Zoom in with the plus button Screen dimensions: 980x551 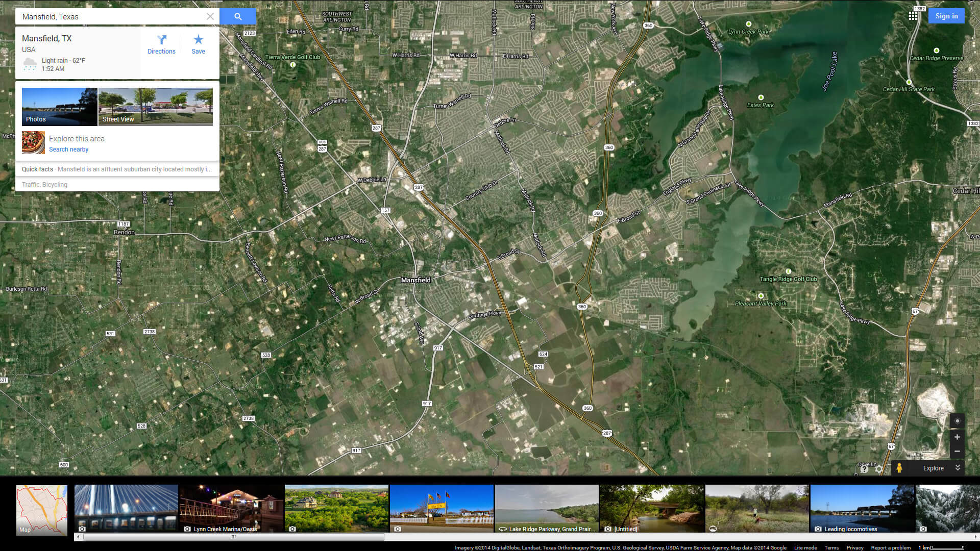coord(957,437)
